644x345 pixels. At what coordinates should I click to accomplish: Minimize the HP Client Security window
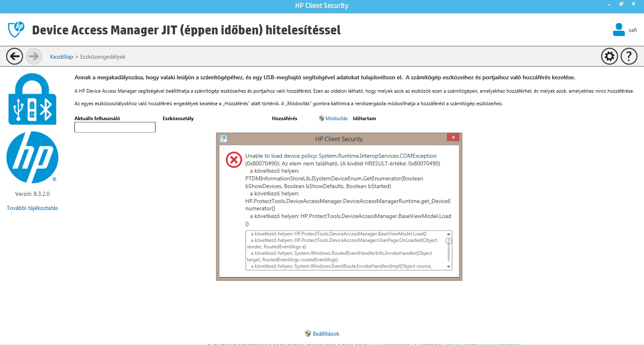609,4
